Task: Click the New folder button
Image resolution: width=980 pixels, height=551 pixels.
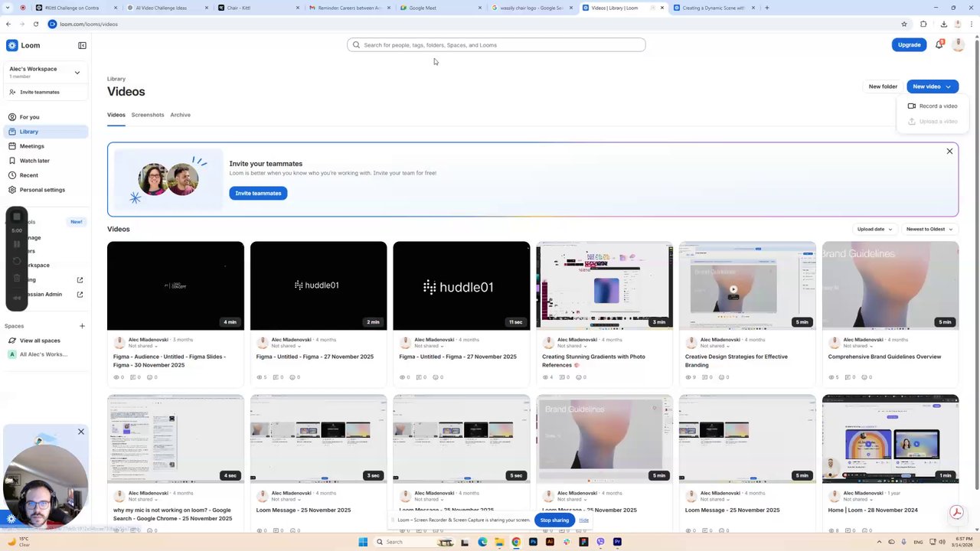Action: click(x=883, y=86)
